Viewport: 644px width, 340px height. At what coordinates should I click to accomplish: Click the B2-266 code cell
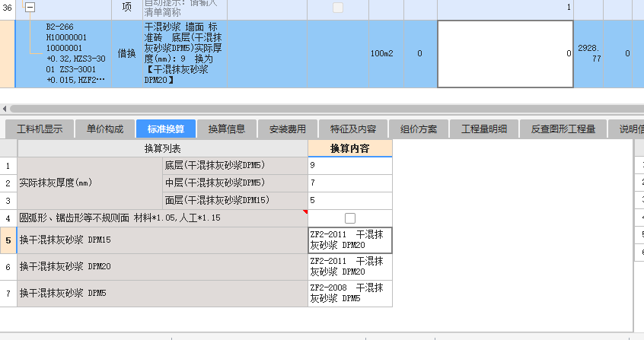64,54
